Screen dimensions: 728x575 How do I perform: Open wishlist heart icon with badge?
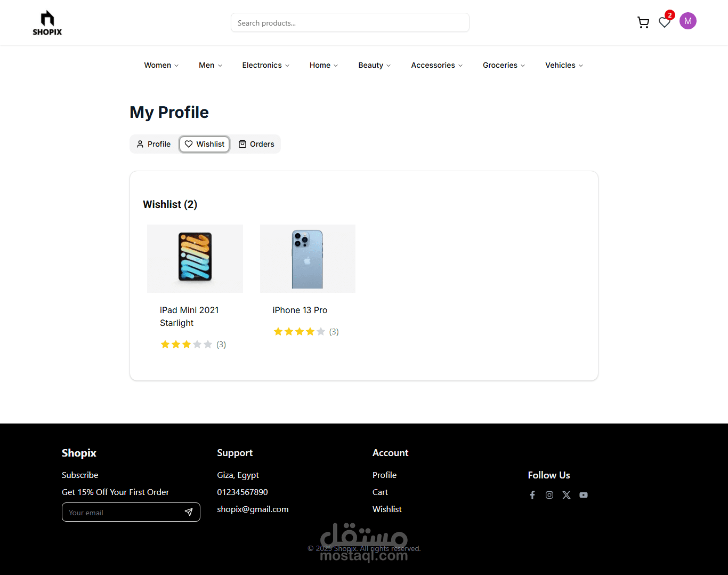click(x=665, y=22)
